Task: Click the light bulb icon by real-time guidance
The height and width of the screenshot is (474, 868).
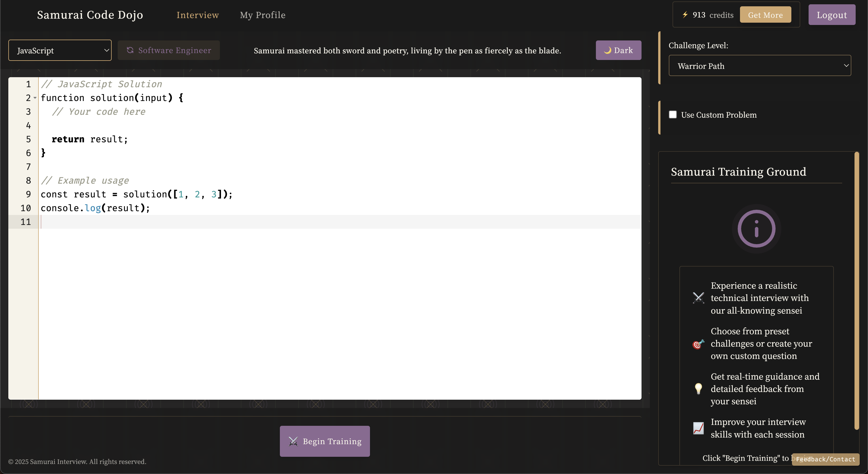Action: pos(698,389)
